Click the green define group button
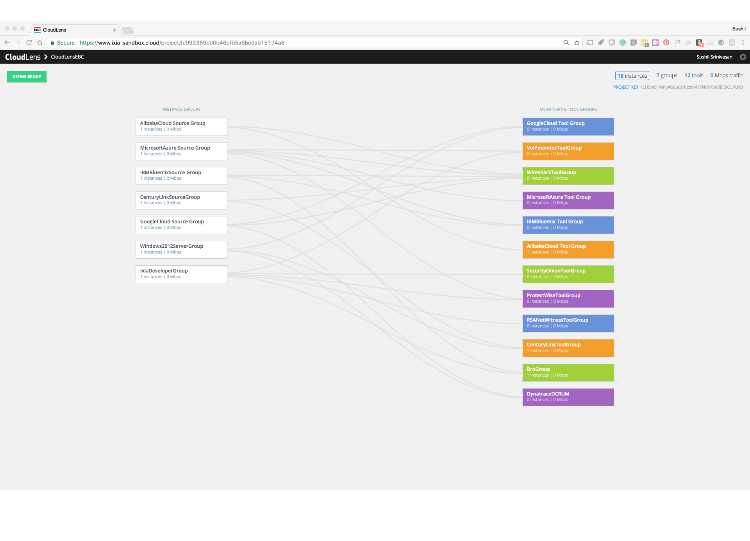This screenshot has height=541, width=750. (x=27, y=77)
